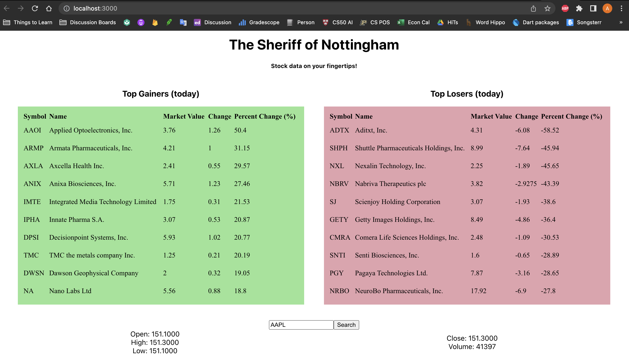Image resolution: width=629 pixels, height=364 pixels.
Task: Click the home icon in the browser toolbar
Action: pos(49,9)
